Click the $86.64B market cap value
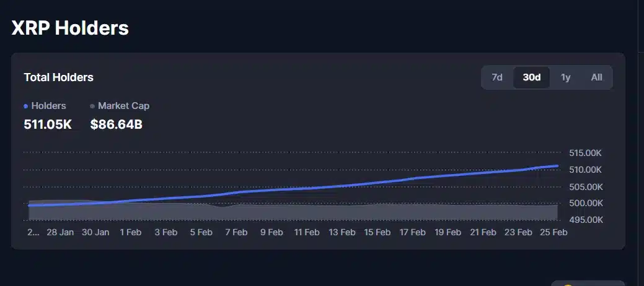The image size is (644, 286). click(117, 124)
